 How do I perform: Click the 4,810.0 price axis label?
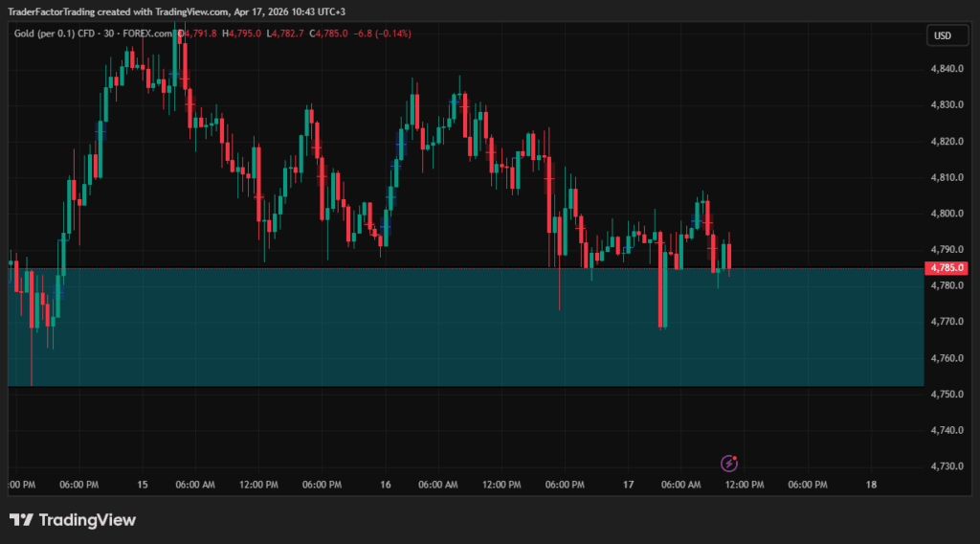tap(947, 177)
